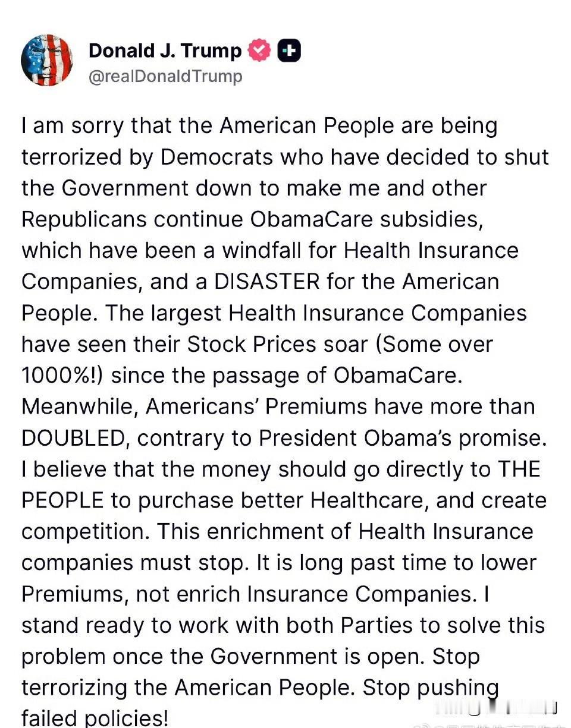Click the closing words "failed policies!"
This screenshot has height=728, width=571.
(x=95, y=718)
